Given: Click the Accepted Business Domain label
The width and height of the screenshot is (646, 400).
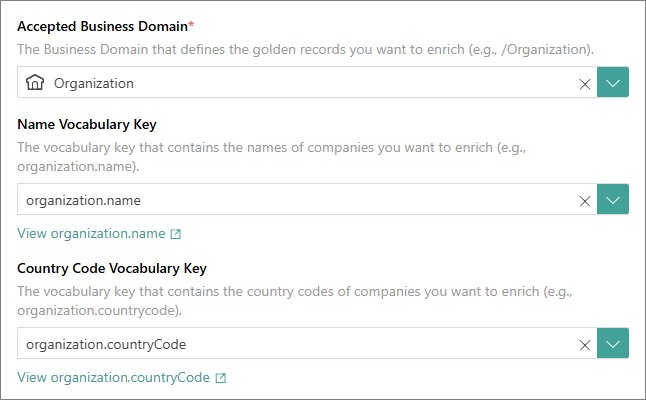Looking at the screenshot, I should pos(105,26).
